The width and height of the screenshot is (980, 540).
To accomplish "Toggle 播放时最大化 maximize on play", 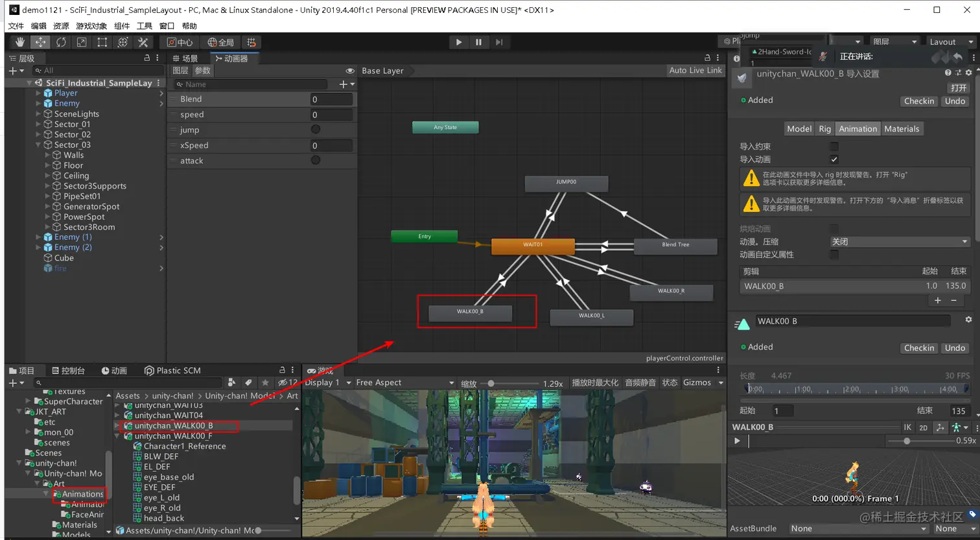I will (x=595, y=382).
